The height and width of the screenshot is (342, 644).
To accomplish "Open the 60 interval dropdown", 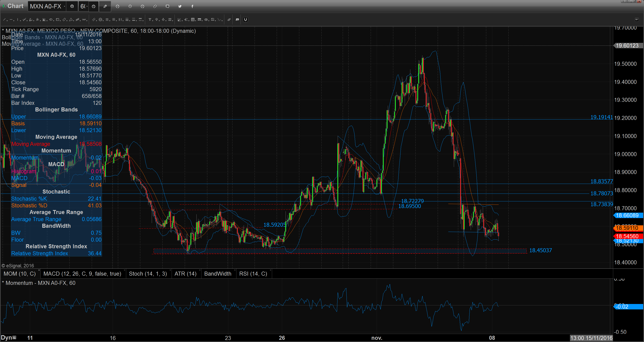I will (87, 6).
